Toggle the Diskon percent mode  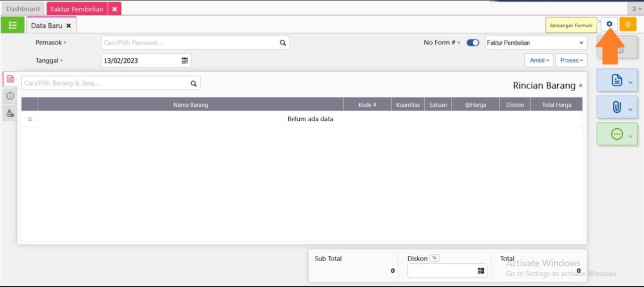pos(434,258)
